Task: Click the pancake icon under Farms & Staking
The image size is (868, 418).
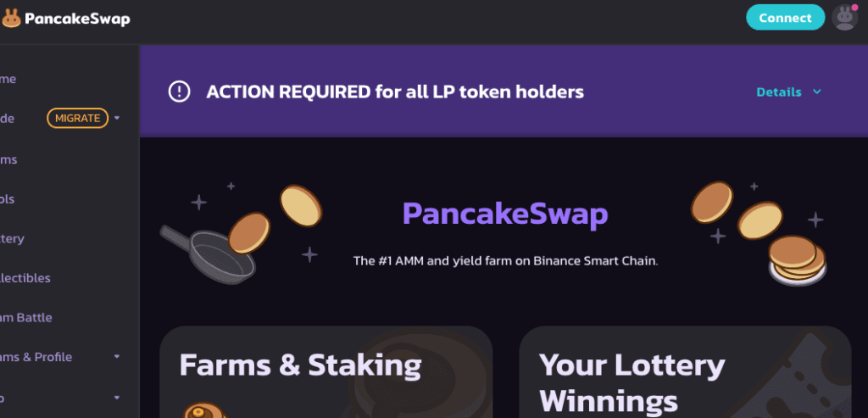Action: point(203,410)
